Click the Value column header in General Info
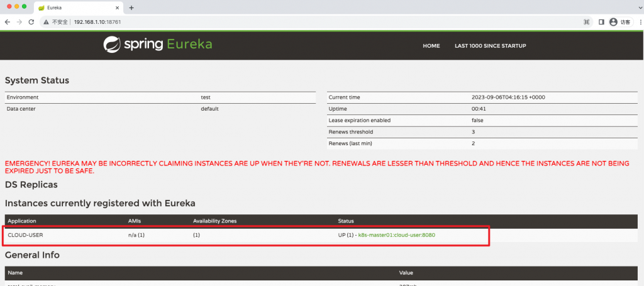 click(406, 273)
